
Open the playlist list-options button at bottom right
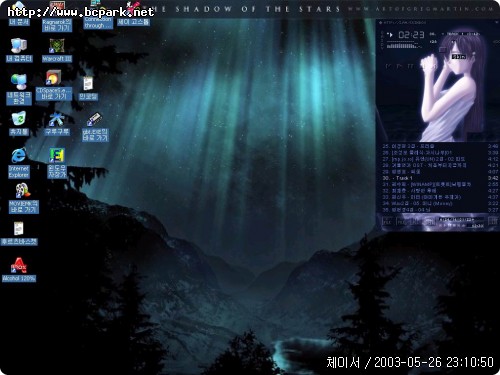(x=493, y=221)
